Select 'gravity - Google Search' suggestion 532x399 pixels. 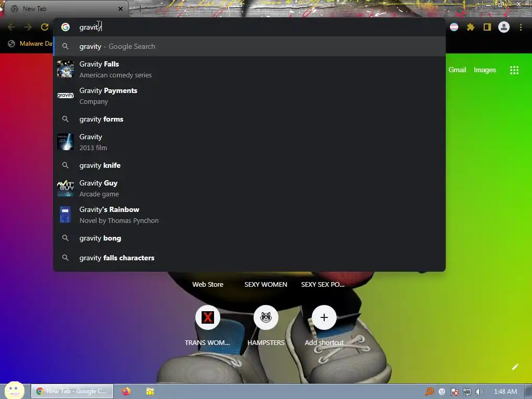click(x=249, y=46)
